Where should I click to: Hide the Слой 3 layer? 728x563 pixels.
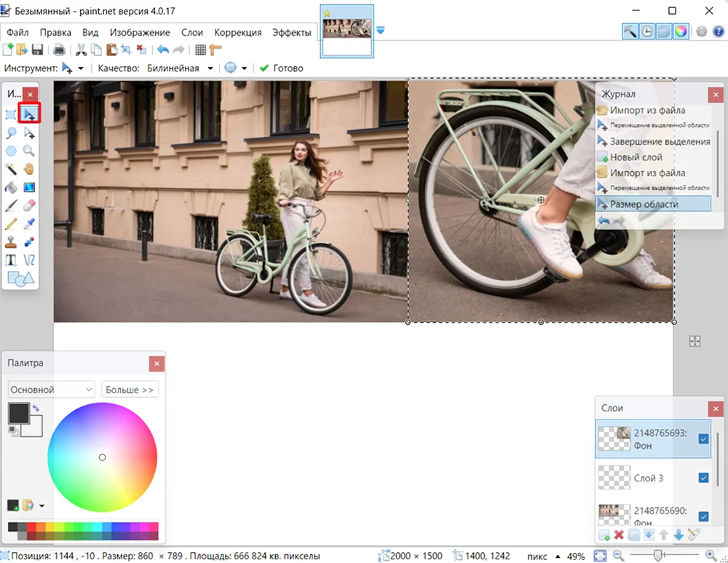tap(703, 478)
